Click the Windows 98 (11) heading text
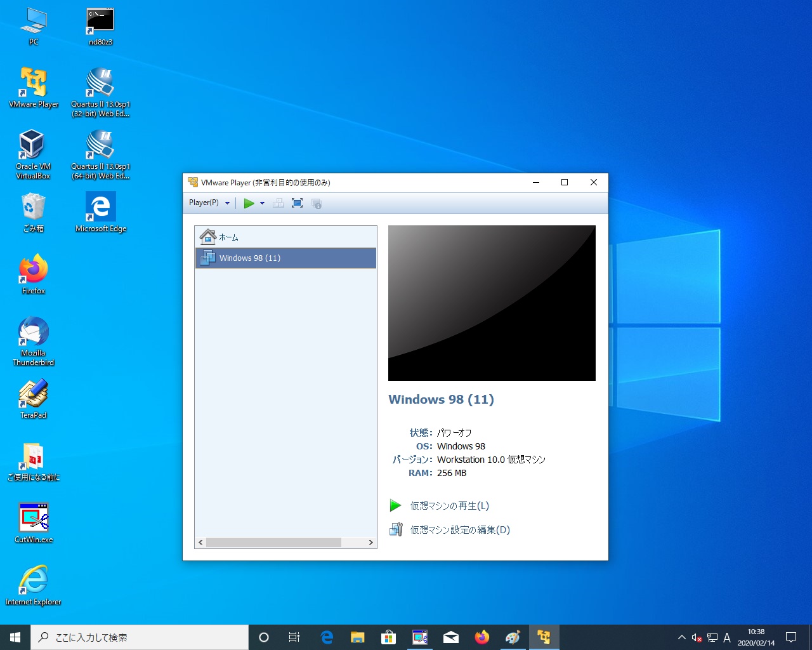This screenshot has width=812, height=650. click(441, 399)
